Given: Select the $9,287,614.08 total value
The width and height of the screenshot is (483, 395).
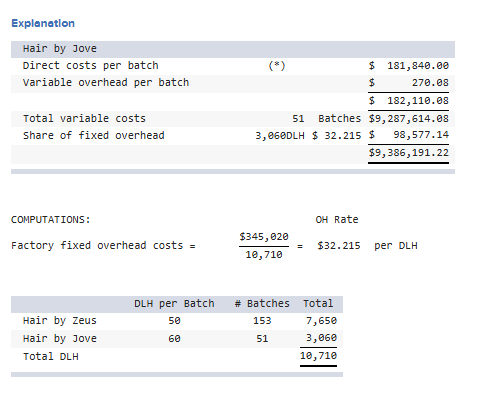Looking at the screenshot, I should point(409,118).
